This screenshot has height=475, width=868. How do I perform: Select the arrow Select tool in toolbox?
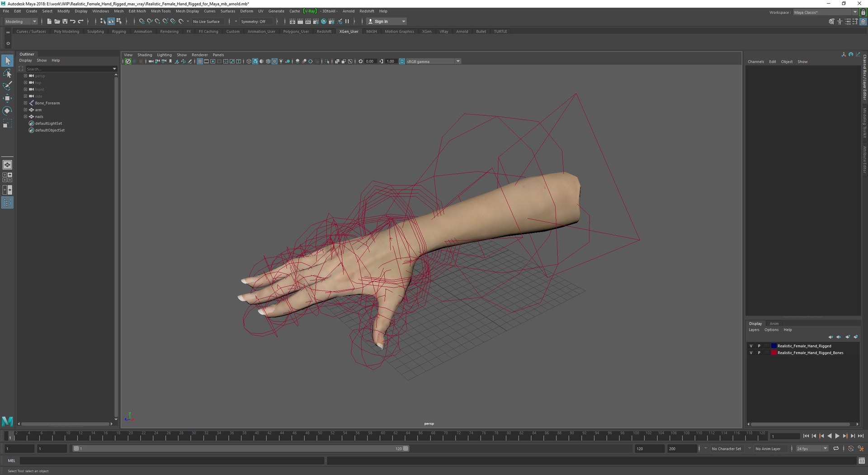7,61
